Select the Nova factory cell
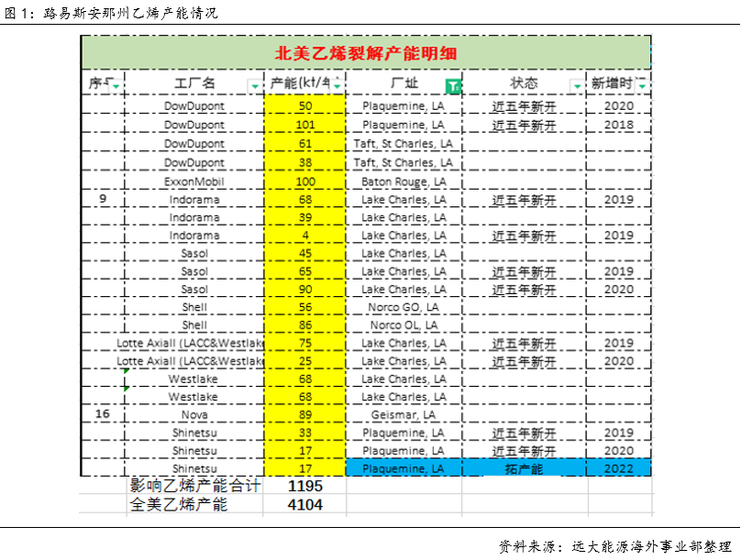Image resolution: width=741 pixels, height=560 pixels. pyautogui.click(x=194, y=414)
